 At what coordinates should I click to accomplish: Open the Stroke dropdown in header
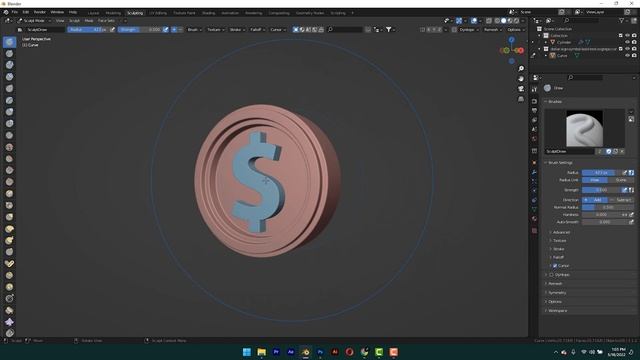(x=238, y=29)
